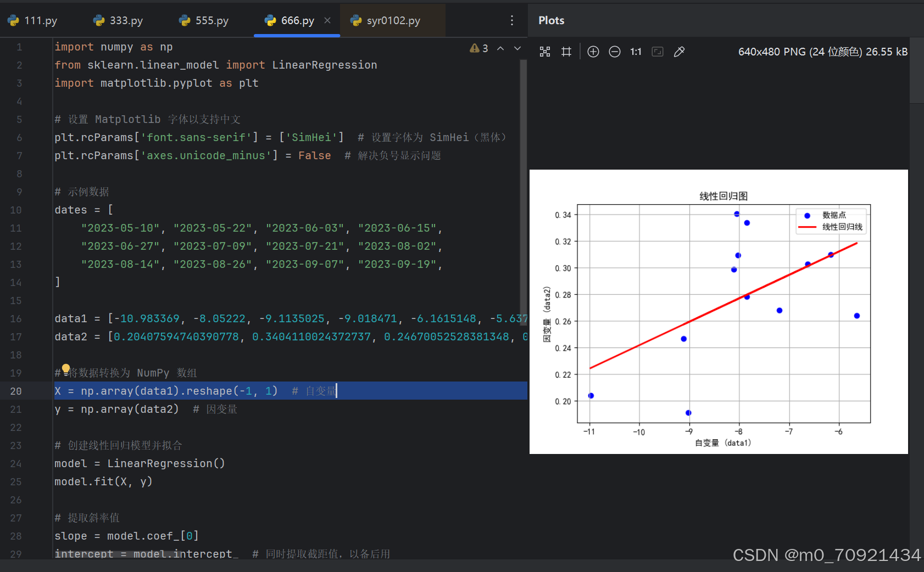The width and height of the screenshot is (924, 572).
Task: Toggle highlighted selection of line 16 gutter
Action: [16, 318]
